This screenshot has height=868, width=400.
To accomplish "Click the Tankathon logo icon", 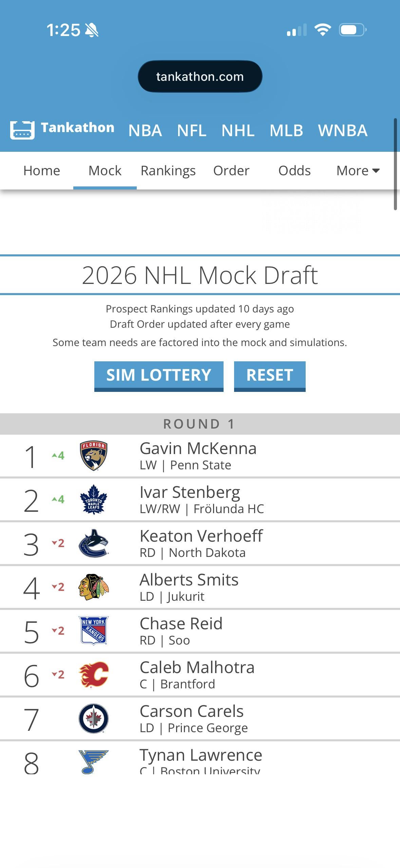I will click(22, 130).
